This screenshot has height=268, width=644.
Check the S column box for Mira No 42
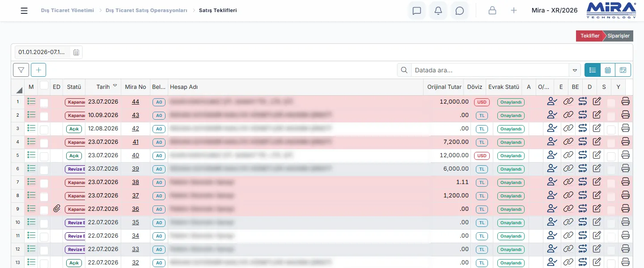click(611, 130)
